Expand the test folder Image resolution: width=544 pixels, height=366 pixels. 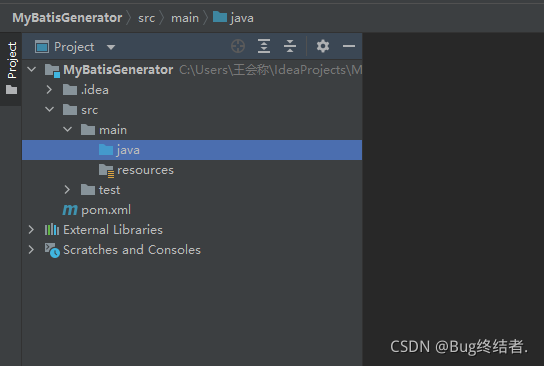tap(67, 189)
